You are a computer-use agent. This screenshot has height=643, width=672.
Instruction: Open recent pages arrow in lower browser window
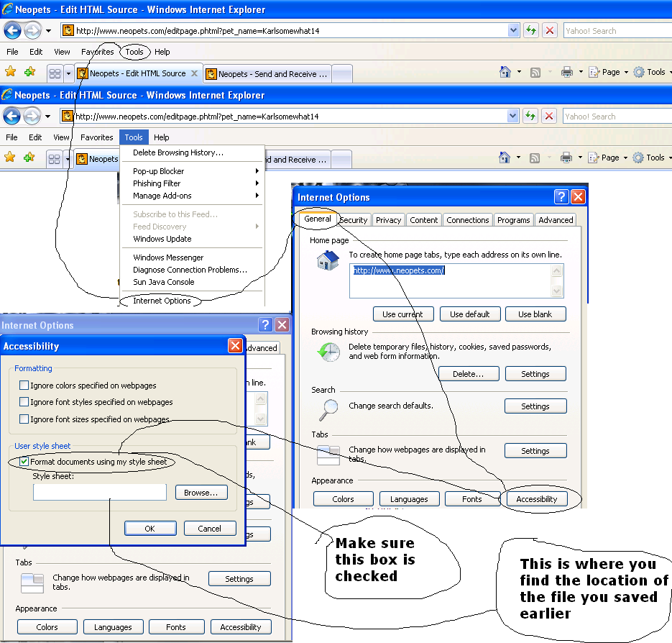(47, 117)
